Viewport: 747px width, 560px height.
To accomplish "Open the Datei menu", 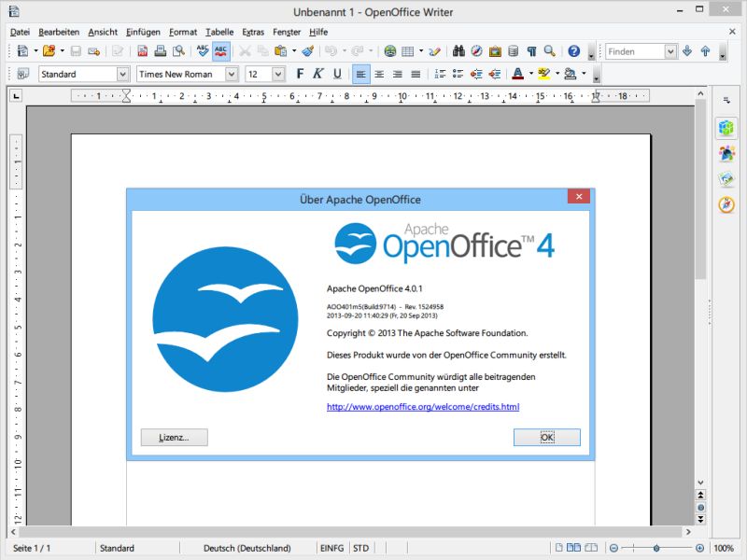I will click(x=20, y=32).
